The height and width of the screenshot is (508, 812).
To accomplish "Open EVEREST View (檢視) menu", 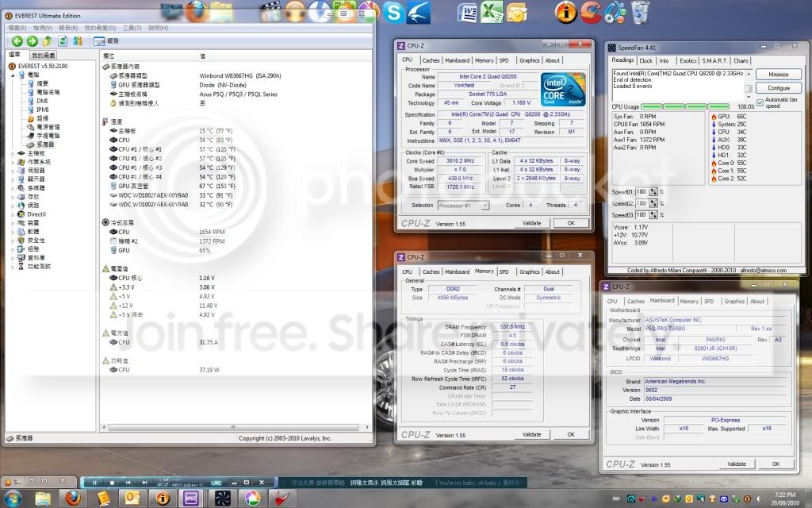I will 43,28.
